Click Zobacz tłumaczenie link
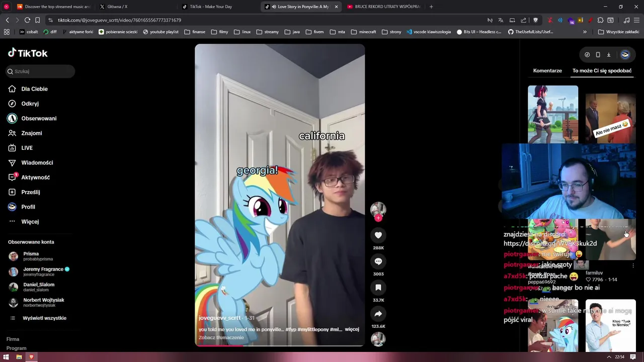The height and width of the screenshot is (362, 644). pyautogui.click(x=221, y=337)
